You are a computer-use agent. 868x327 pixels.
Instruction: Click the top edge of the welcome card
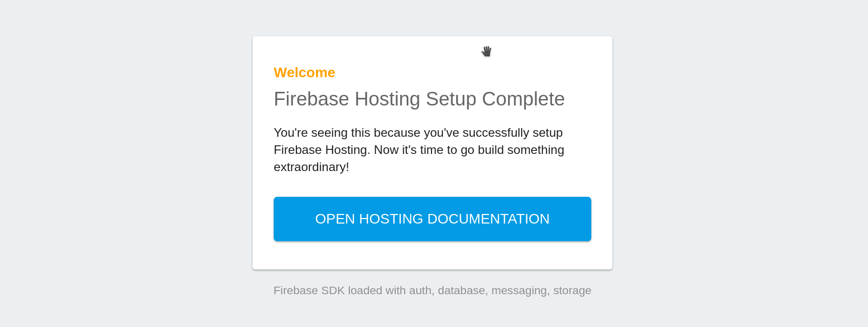click(432, 36)
